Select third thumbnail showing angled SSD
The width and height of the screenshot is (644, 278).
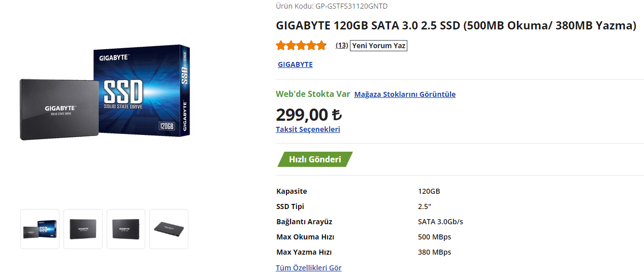click(126, 229)
